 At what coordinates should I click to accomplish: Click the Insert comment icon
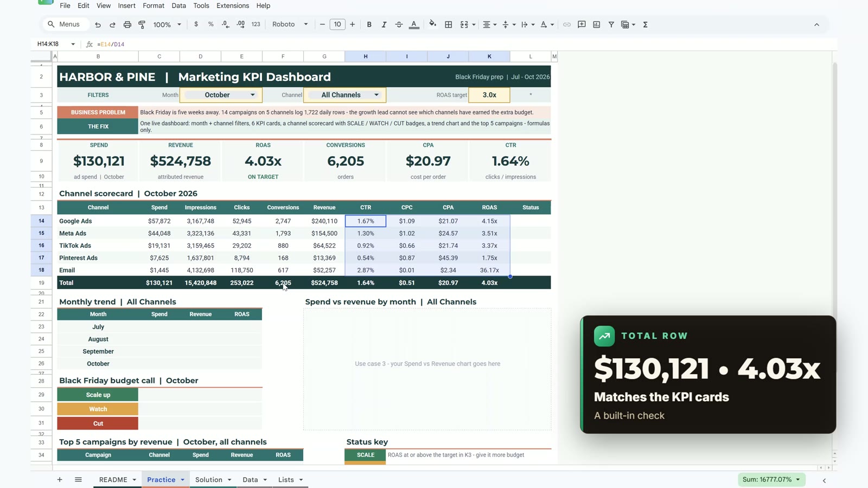coord(582,24)
